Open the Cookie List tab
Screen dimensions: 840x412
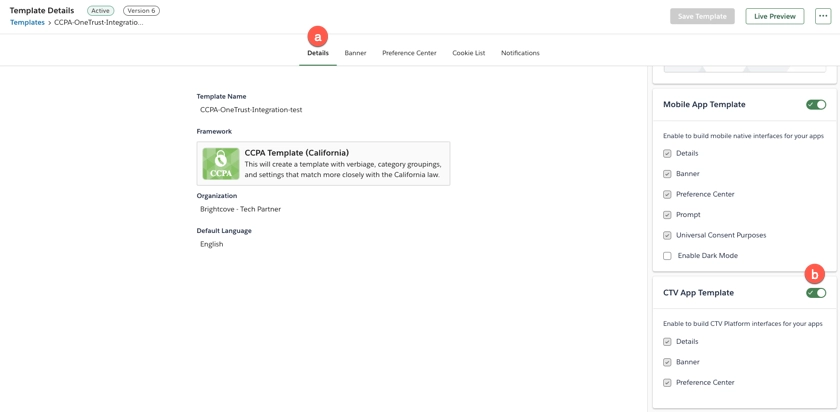[469, 53]
